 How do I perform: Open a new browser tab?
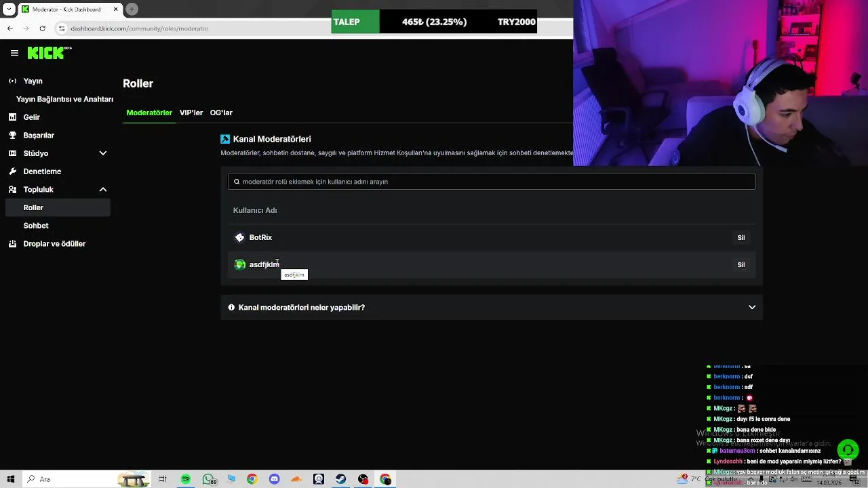[132, 9]
